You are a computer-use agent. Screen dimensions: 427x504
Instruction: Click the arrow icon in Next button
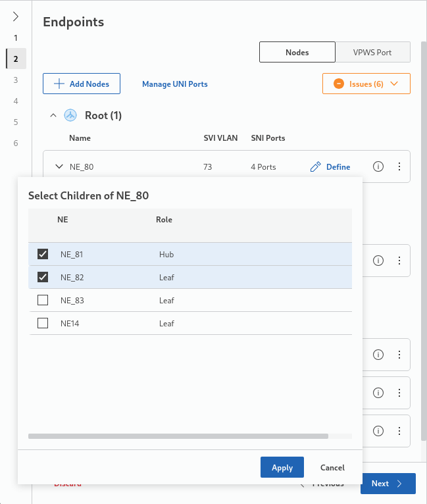(399, 484)
